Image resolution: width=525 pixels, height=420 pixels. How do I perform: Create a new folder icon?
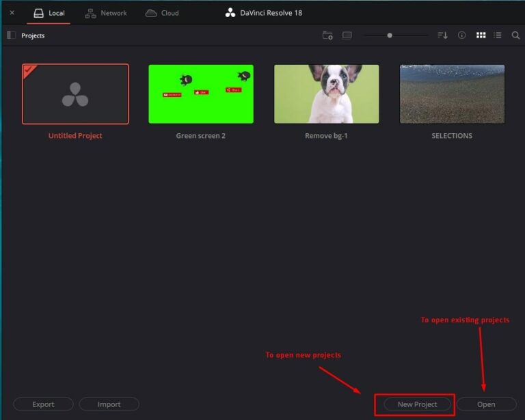[x=327, y=35]
